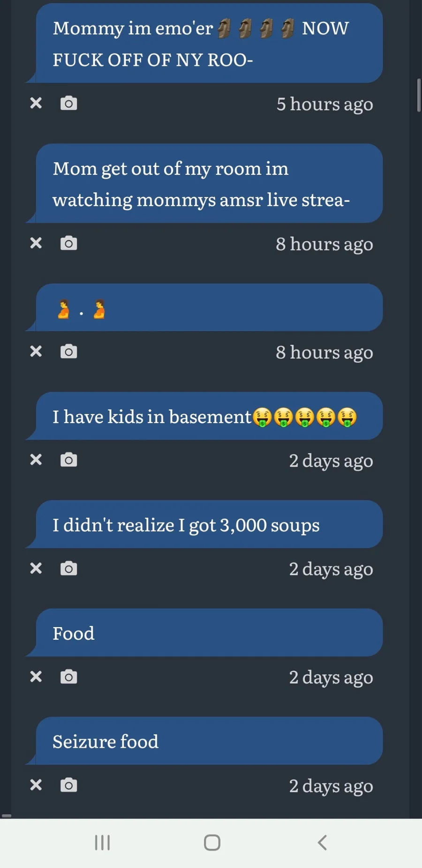The image size is (422, 868).
Task: Select the 'Seizure food' message bubble
Action: coord(209,741)
